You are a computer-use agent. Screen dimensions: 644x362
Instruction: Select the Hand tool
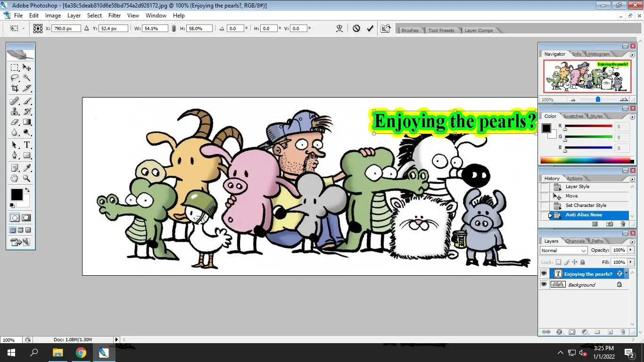[x=15, y=178]
